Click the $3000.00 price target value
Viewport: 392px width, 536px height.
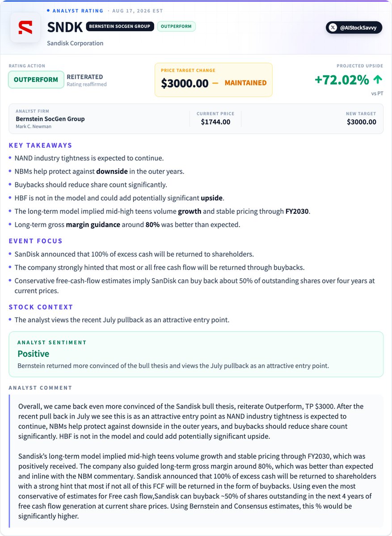[x=185, y=83]
